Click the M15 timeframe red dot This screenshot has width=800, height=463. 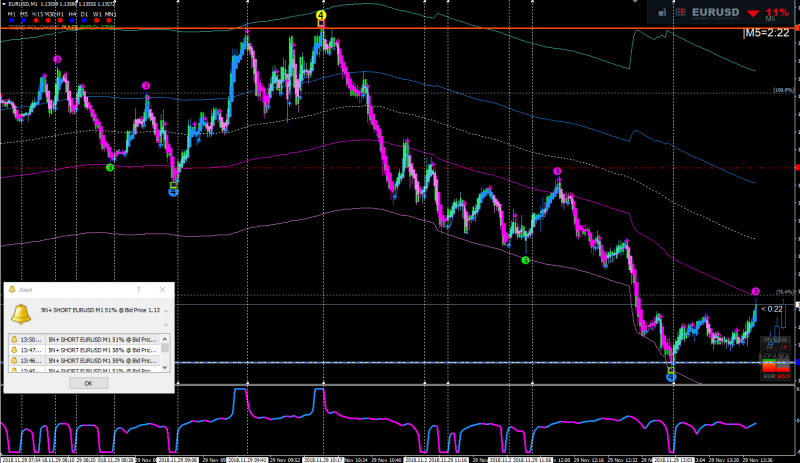tap(36, 20)
